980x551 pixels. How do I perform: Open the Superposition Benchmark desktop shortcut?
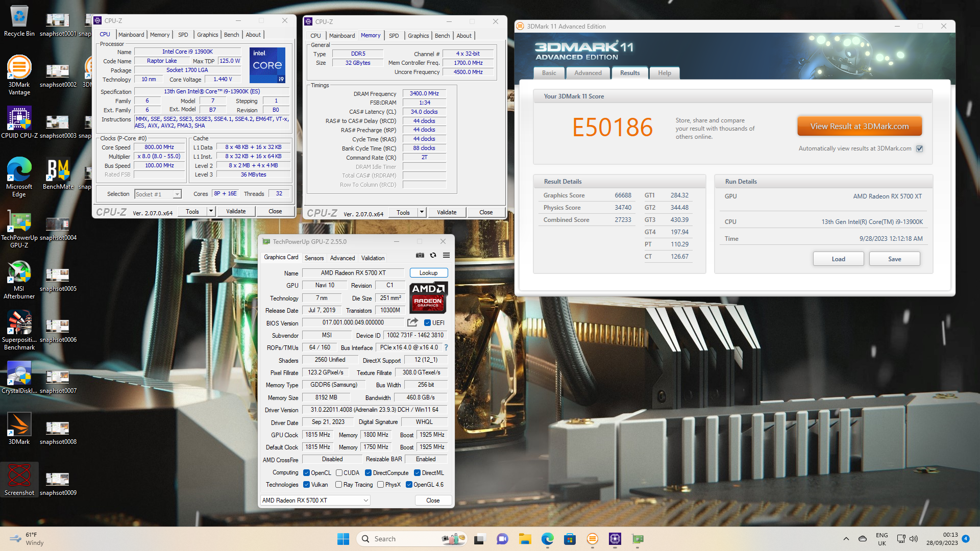(19, 330)
